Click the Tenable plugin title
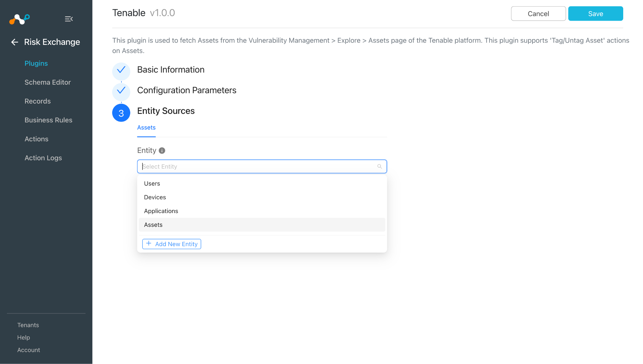 (x=129, y=13)
